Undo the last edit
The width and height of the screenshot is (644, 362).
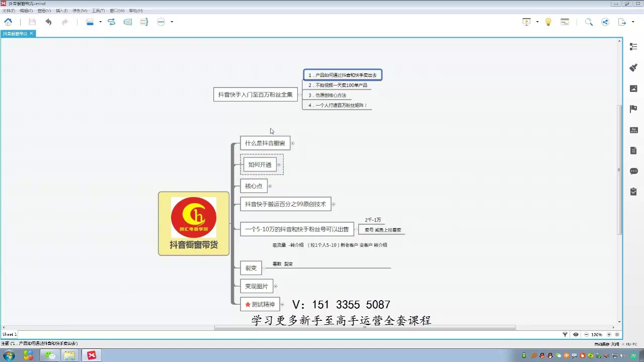click(x=48, y=22)
